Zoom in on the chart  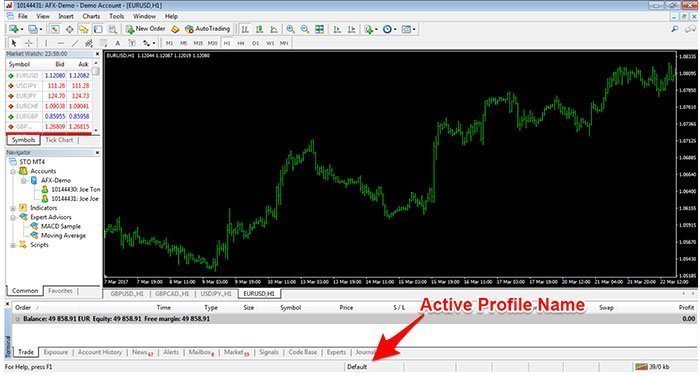coord(291,29)
